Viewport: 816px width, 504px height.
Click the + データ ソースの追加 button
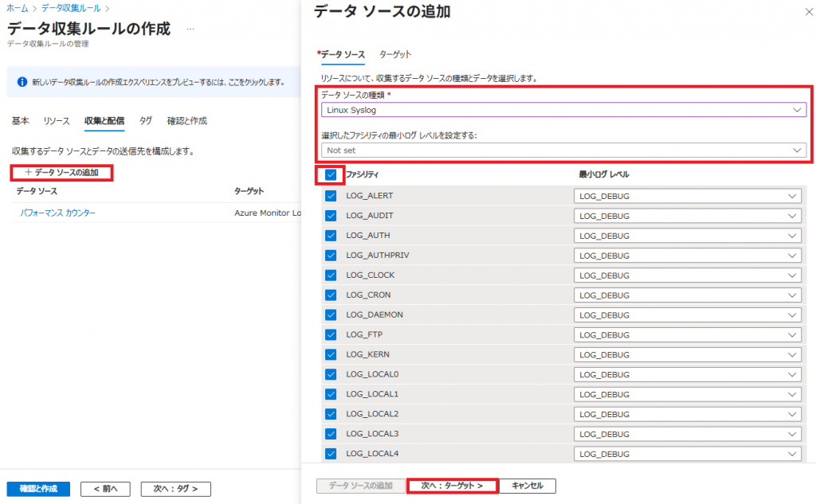(x=61, y=172)
